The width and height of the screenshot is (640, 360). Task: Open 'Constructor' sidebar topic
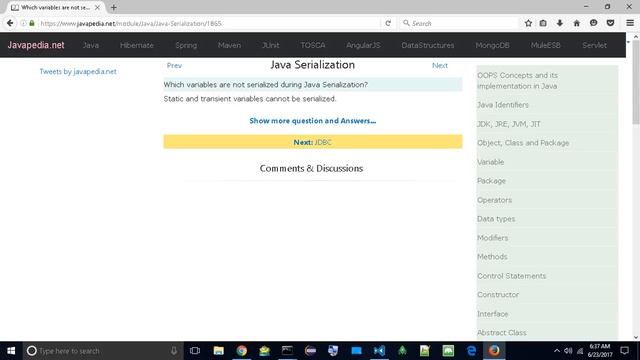[x=498, y=295]
